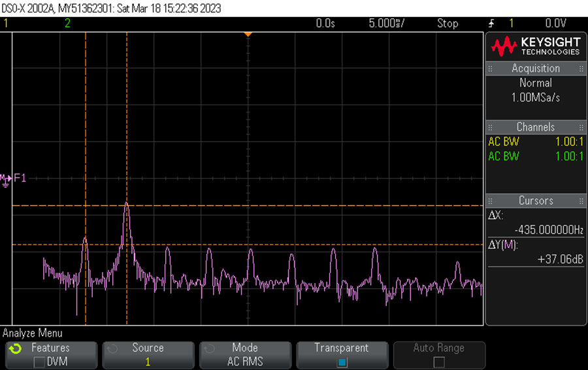
Task: Click the green AC BW channel 2 row
Action: click(536, 156)
